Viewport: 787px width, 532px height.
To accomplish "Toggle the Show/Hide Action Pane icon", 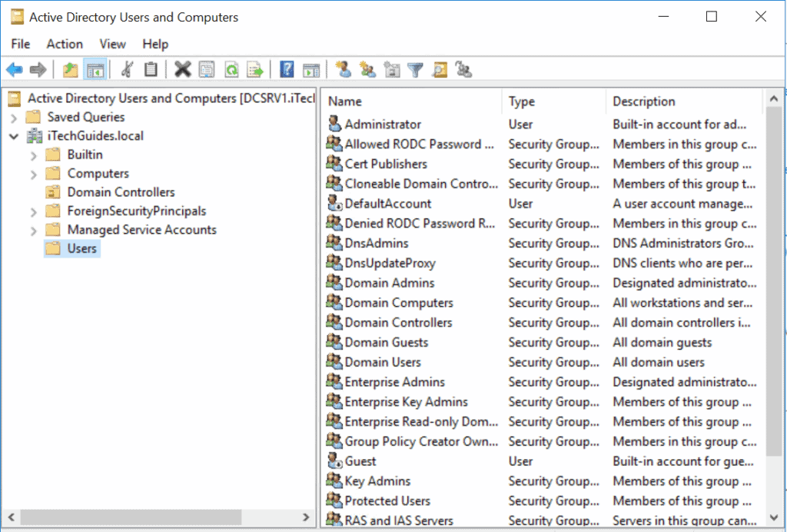I will pos(311,70).
